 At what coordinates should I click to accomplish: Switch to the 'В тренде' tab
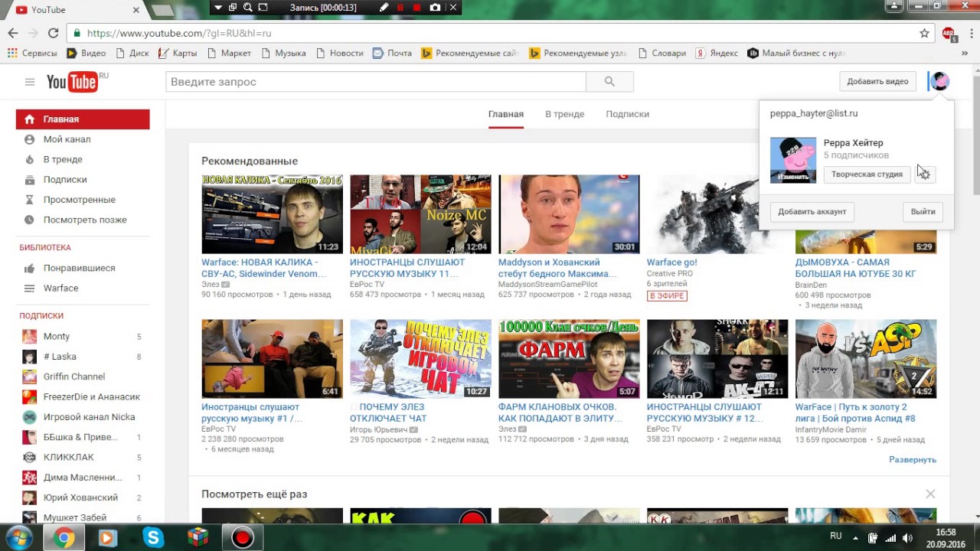click(x=564, y=114)
